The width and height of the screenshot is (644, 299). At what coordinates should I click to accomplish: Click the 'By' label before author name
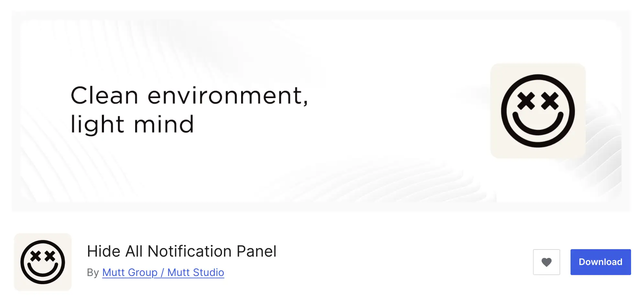[x=93, y=273]
